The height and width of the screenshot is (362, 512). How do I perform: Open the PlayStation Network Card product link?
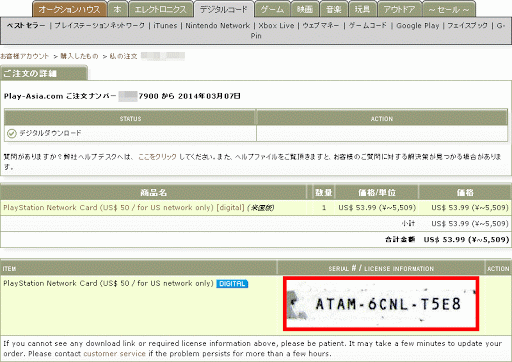pos(124,208)
